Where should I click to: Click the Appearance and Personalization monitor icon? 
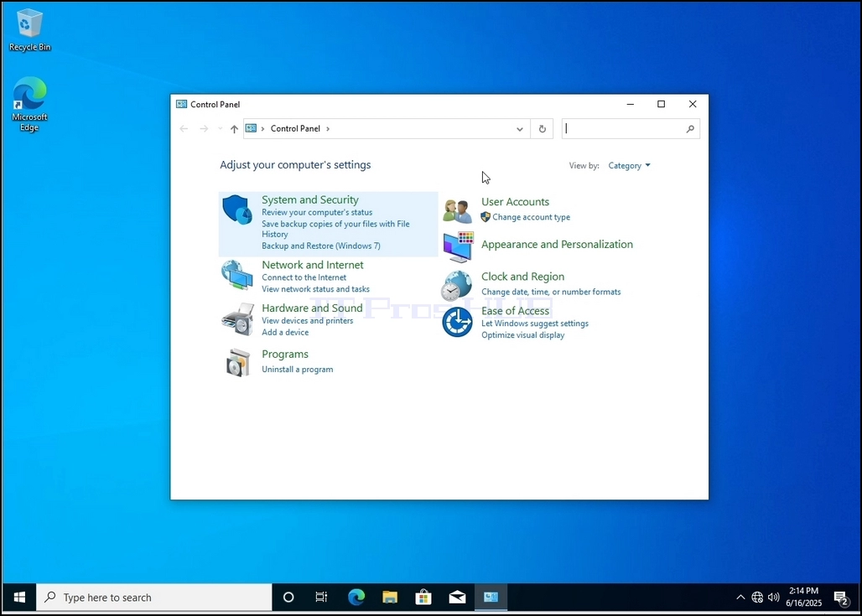pos(458,246)
